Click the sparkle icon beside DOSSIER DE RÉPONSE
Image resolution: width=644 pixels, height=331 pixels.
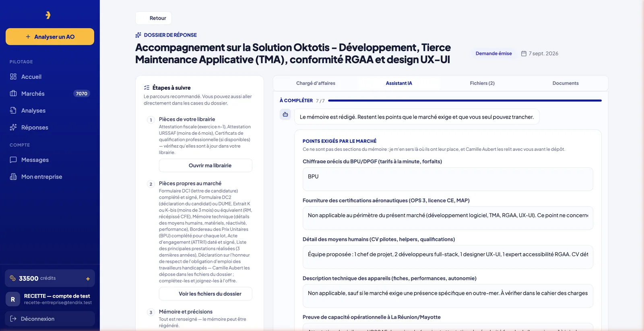tap(138, 35)
